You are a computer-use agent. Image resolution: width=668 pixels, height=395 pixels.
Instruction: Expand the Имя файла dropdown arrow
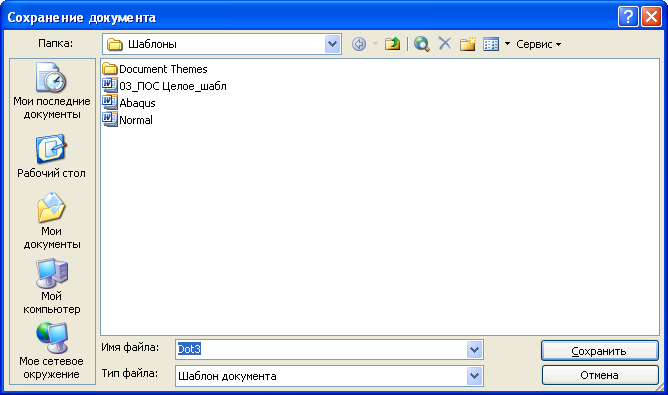click(475, 350)
